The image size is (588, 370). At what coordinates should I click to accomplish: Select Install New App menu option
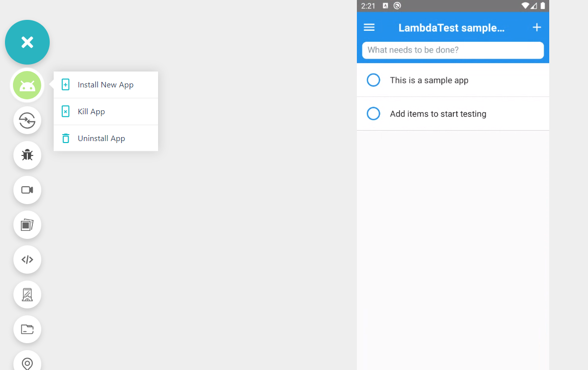click(105, 85)
